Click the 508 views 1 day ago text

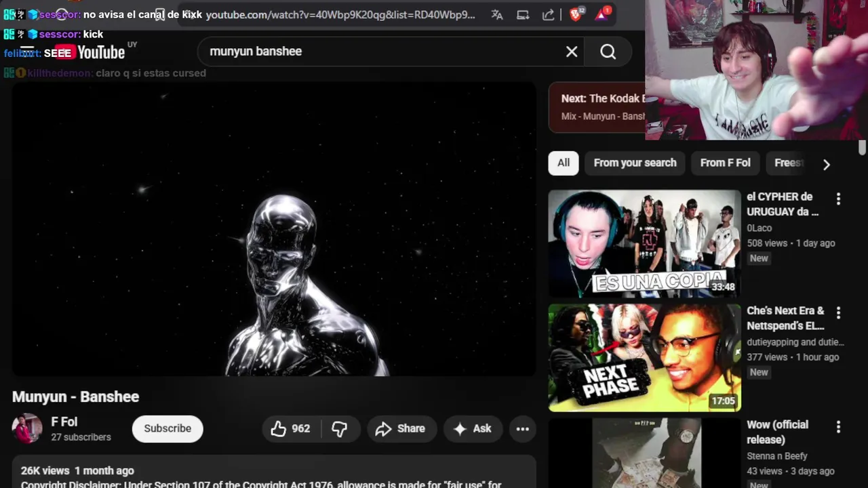[791, 243]
